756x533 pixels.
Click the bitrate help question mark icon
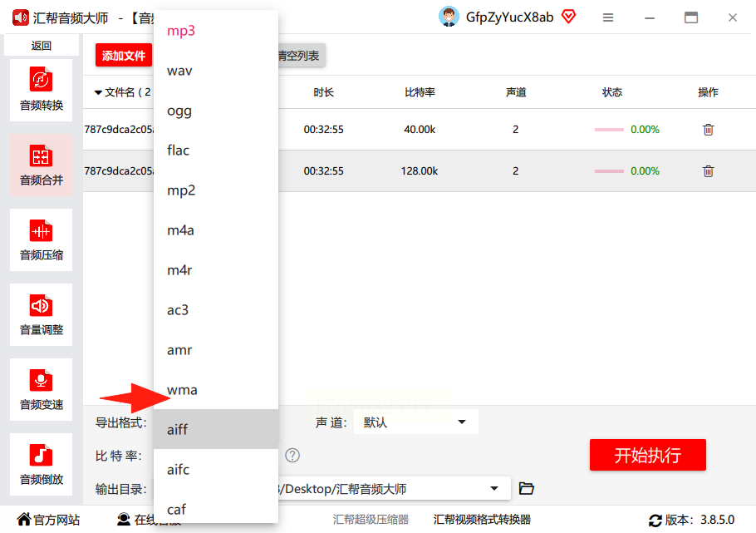pyautogui.click(x=292, y=456)
